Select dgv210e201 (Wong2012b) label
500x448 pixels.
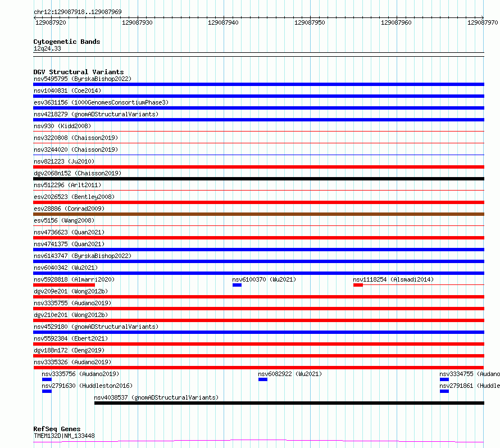tap(71, 315)
